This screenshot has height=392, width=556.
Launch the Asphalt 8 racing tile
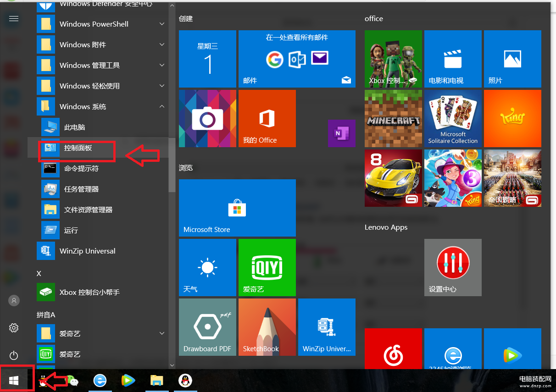point(393,178)
